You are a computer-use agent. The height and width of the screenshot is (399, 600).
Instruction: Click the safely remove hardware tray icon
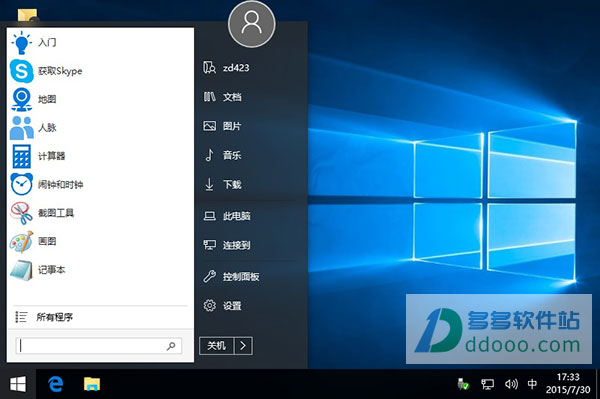[x=463, y=384]
